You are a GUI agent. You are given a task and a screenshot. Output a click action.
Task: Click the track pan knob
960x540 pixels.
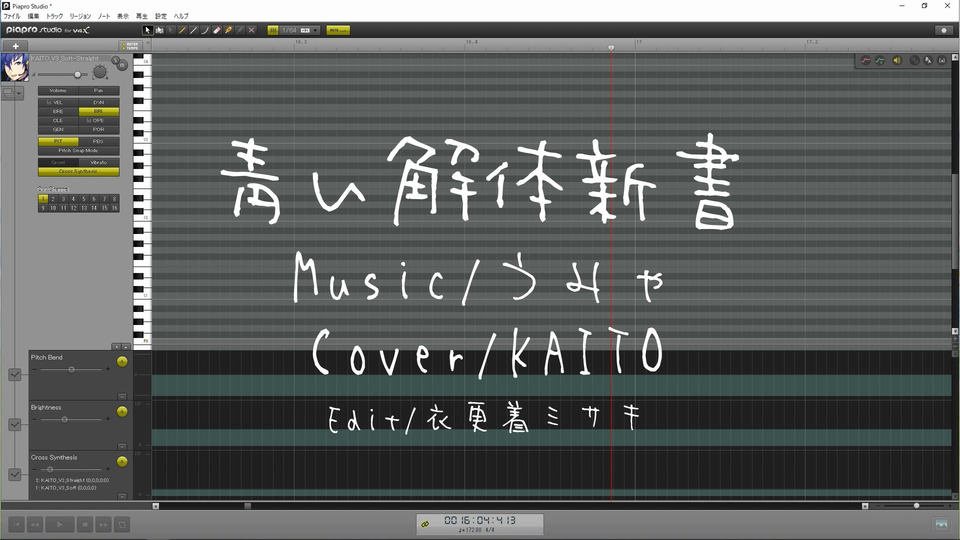click(99, 72)
